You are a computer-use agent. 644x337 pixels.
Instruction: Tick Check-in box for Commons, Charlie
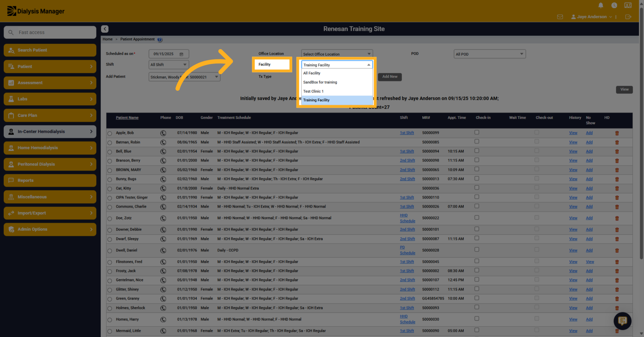(477, 206)
